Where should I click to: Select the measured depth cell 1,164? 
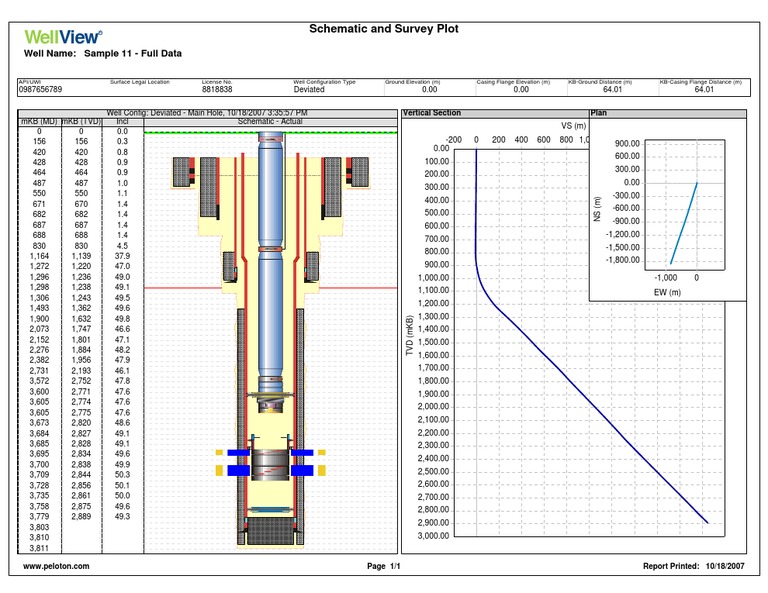[x=39, y=256]
